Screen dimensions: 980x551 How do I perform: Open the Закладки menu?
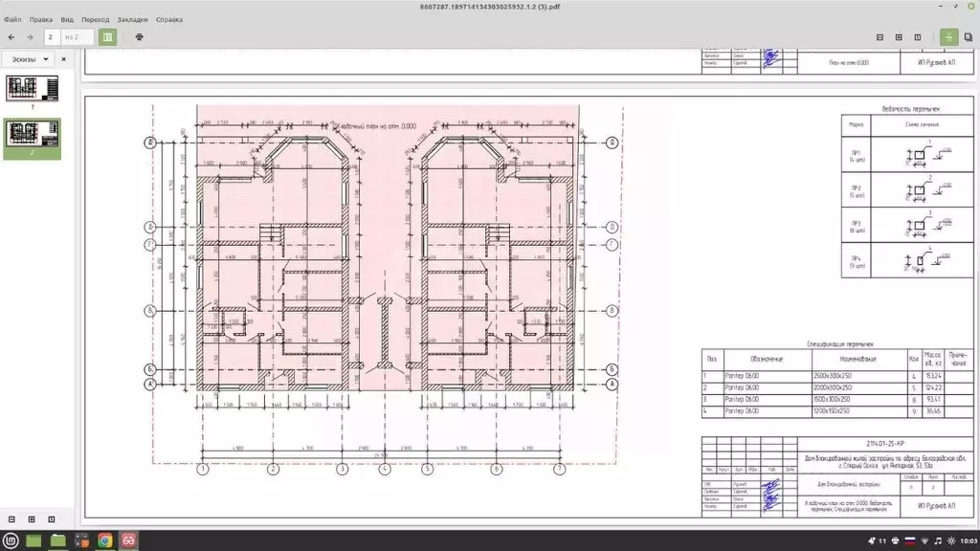click(x=132, y=19)
